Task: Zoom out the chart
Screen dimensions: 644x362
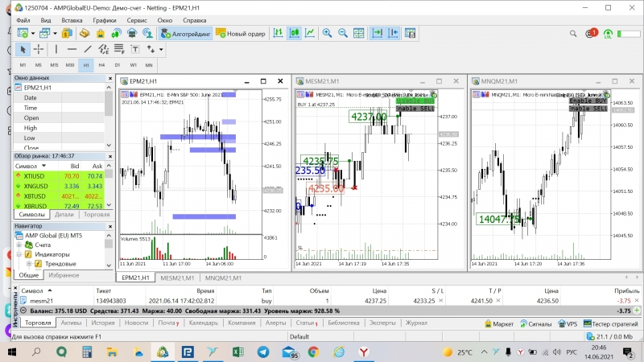Action: 343,34
